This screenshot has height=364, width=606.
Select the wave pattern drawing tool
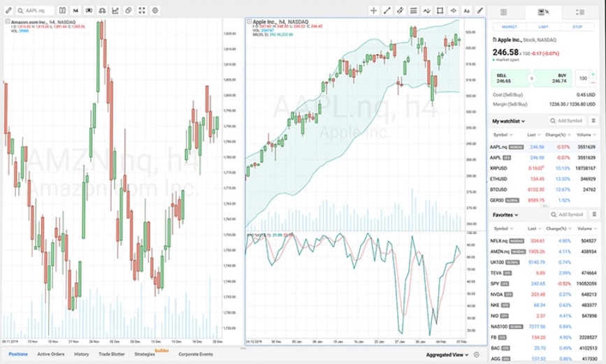426,10
